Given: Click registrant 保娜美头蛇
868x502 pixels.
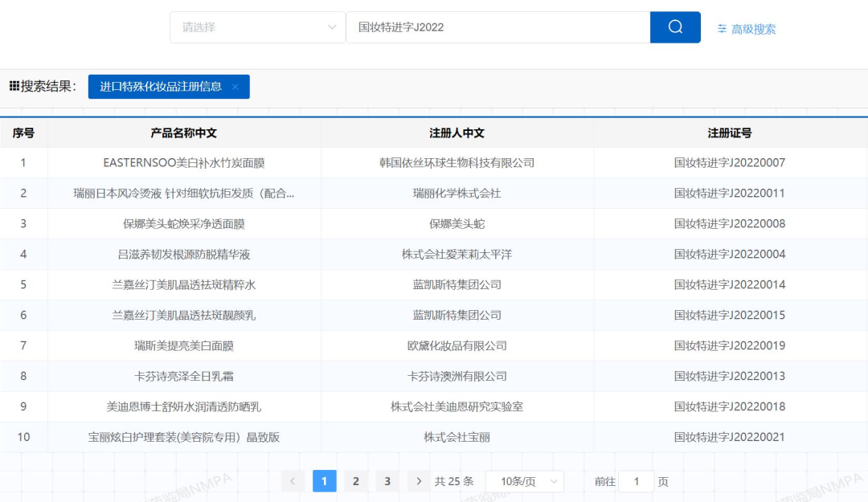Looking at the screenshot, I should (x=457, y=223).
